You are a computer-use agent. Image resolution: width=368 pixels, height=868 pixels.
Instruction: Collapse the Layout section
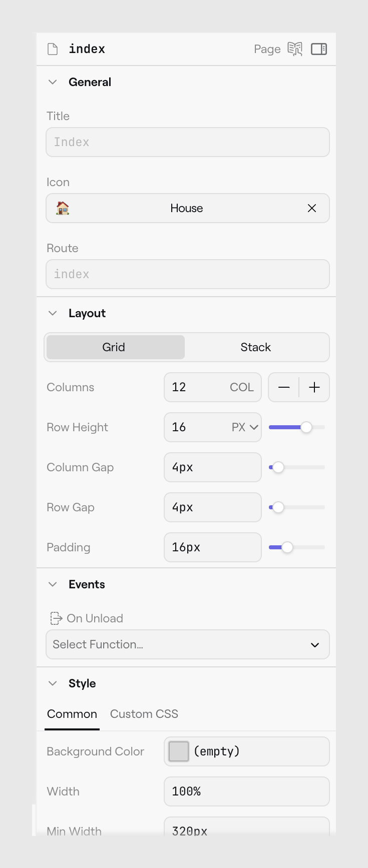point(53,313)
